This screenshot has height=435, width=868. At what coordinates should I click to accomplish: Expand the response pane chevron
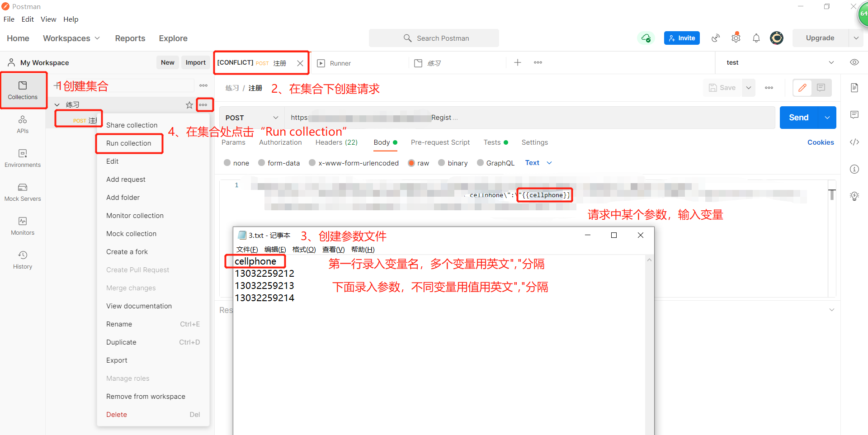point(832,310)
